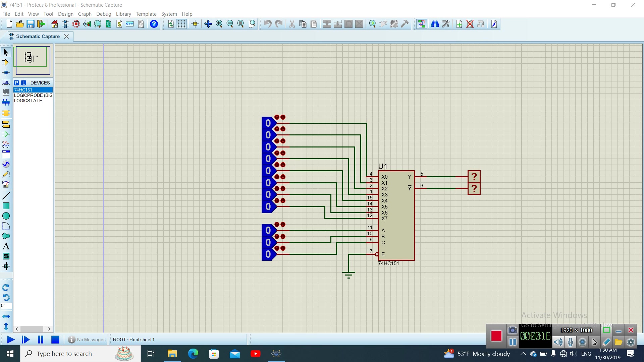This screenshot has width=644, height=362.
Task: Click the Rotate Clockwise icon
Action: 6,288
